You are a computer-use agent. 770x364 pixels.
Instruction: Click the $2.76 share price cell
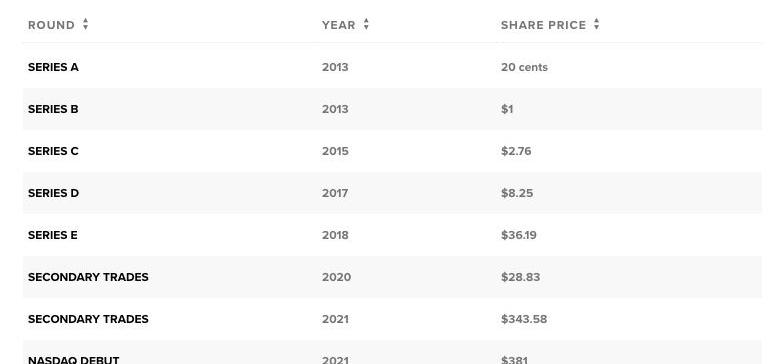tap(516, 151)
